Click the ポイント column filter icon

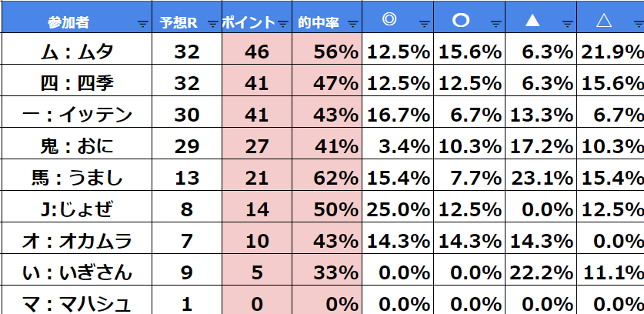283,24
